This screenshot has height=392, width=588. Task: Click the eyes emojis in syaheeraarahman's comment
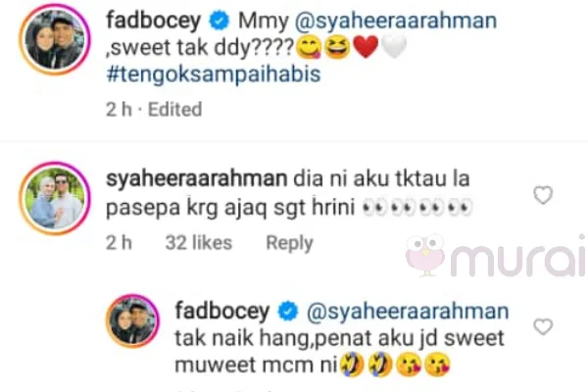click(x=416, y=208)
